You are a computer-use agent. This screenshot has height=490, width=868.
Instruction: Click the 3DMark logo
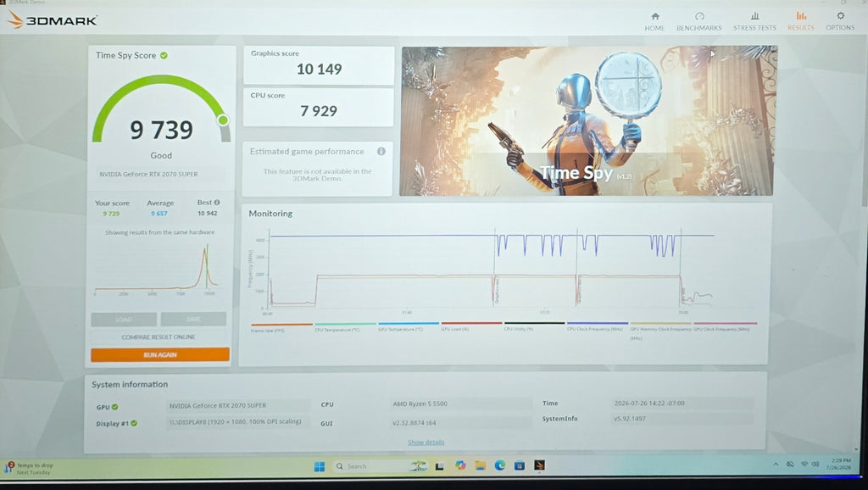point(53,20)
